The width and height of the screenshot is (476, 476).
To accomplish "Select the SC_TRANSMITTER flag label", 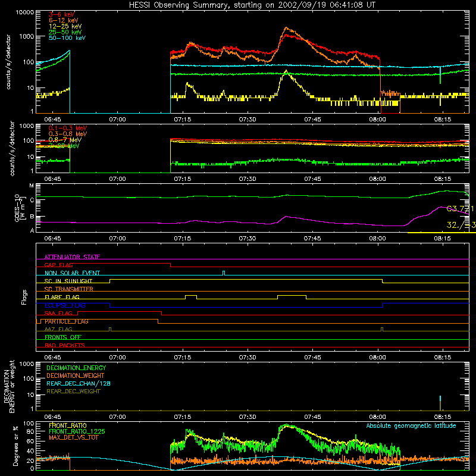I will click(x=69, y=289).
